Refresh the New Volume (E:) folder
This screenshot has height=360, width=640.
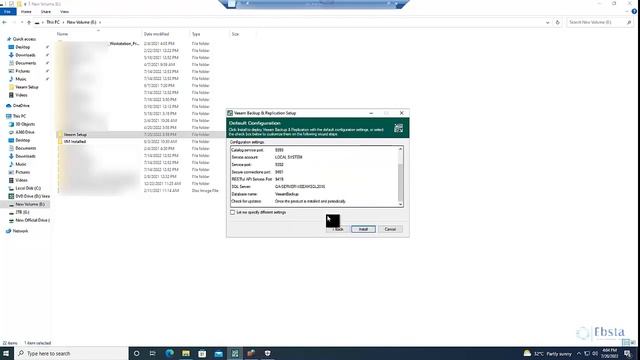point(558,22)
